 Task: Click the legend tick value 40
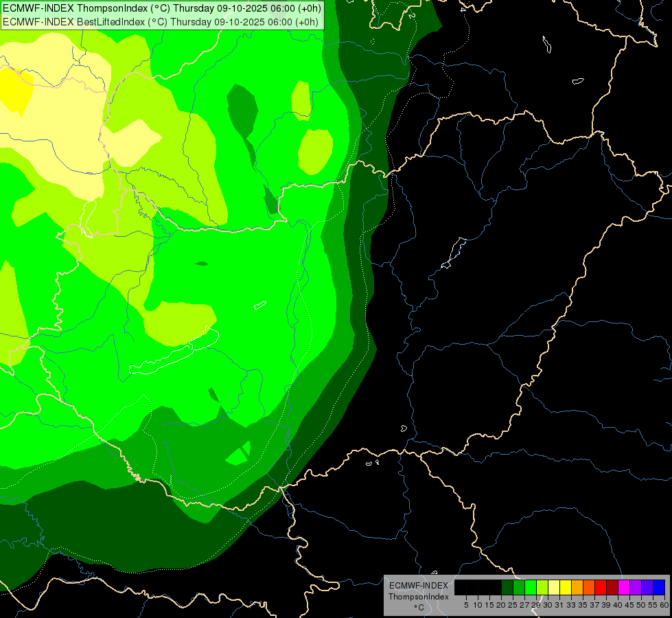pos(618,605)
